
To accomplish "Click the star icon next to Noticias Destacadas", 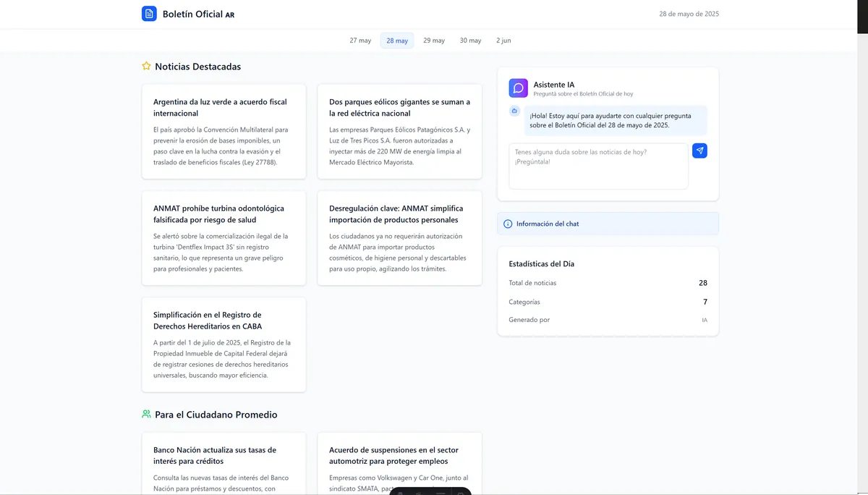I will [147, 67].
